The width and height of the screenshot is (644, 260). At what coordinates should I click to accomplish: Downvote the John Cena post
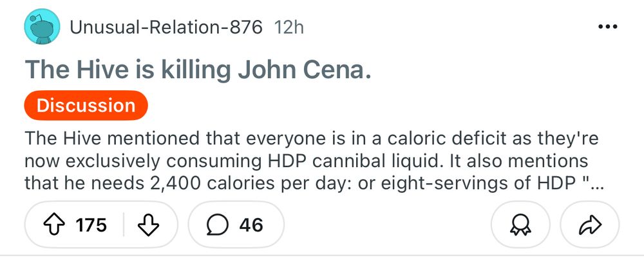[x=149, y=225]
